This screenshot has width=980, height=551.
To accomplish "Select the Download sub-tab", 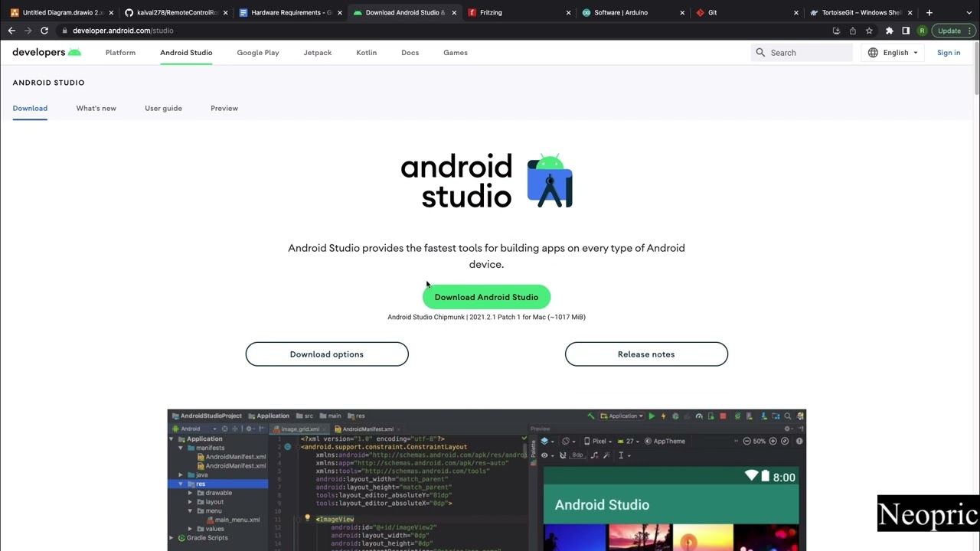I will click(x=30, y=108).
